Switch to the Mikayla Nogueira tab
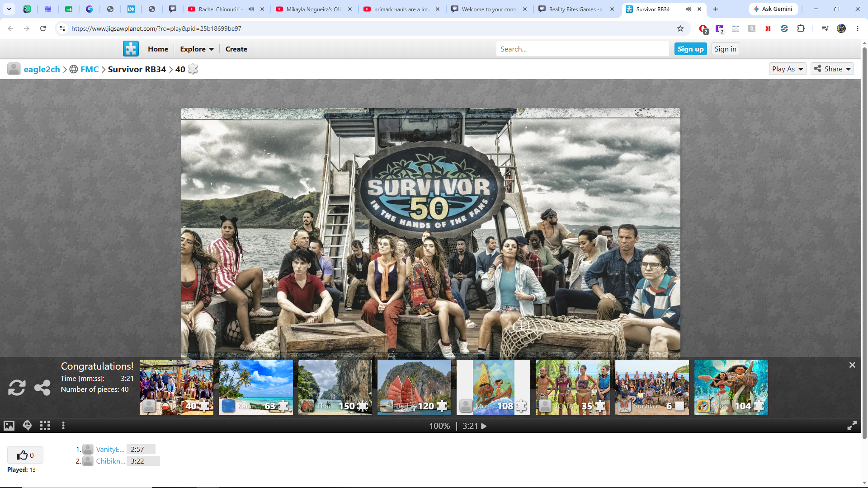868x488 pixels. 314,9
